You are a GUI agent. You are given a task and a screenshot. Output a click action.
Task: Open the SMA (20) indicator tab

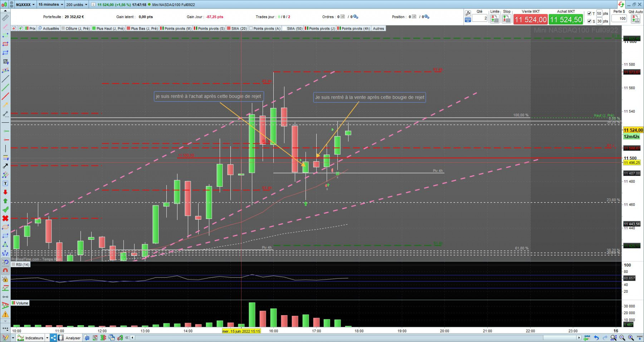pyautogui.click(x=237, y=28)
